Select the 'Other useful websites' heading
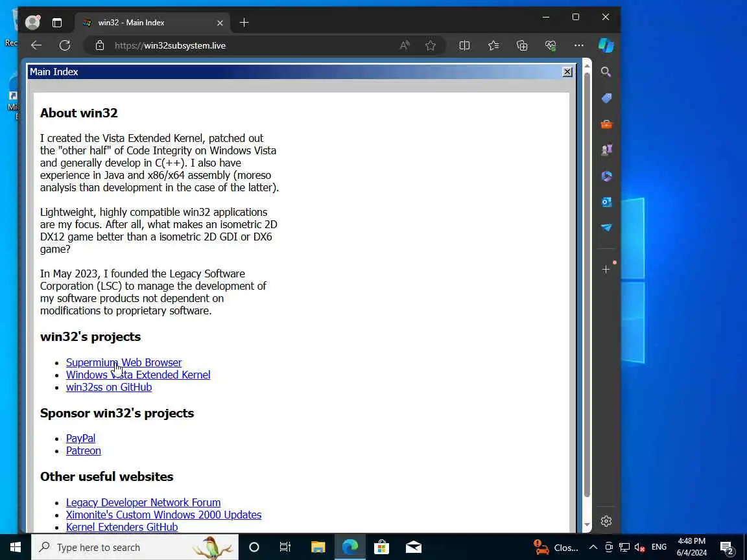This screenshot has height=560, width=747. [x=107, y=476]
